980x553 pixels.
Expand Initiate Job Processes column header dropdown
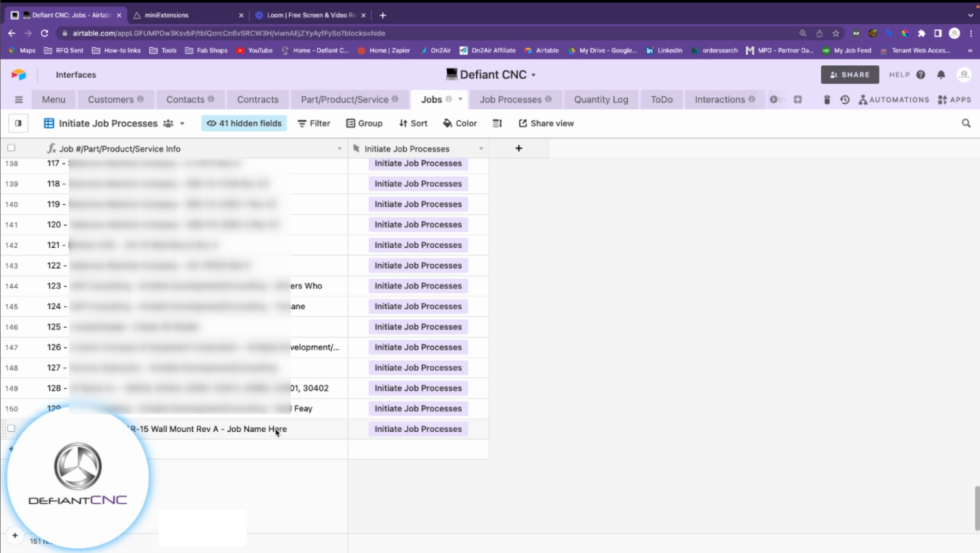(481, 149)
